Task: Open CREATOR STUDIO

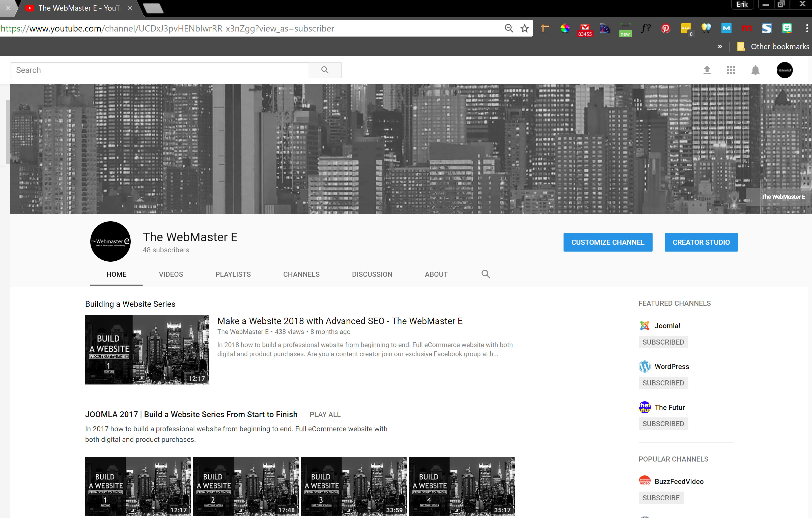Action: [x=701, y=242]
